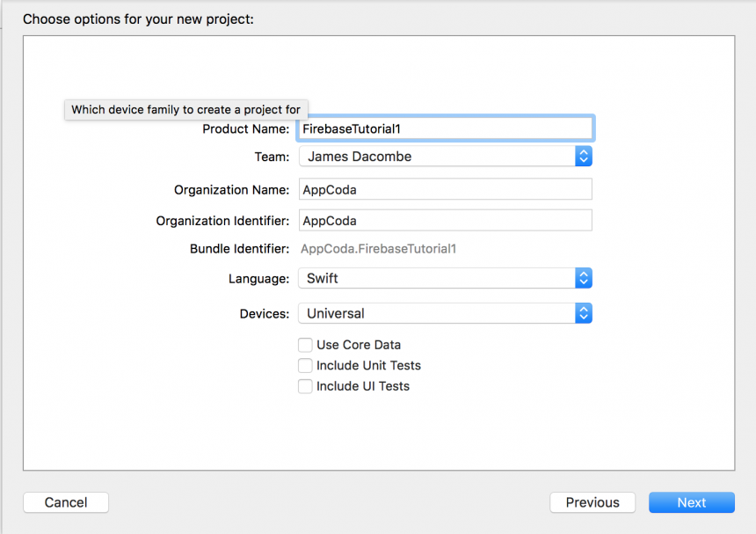Click the blue stepper arrows beside Language
Image resolution: width=756 pixels, height=534 pixels.
(x=583, y=278)
